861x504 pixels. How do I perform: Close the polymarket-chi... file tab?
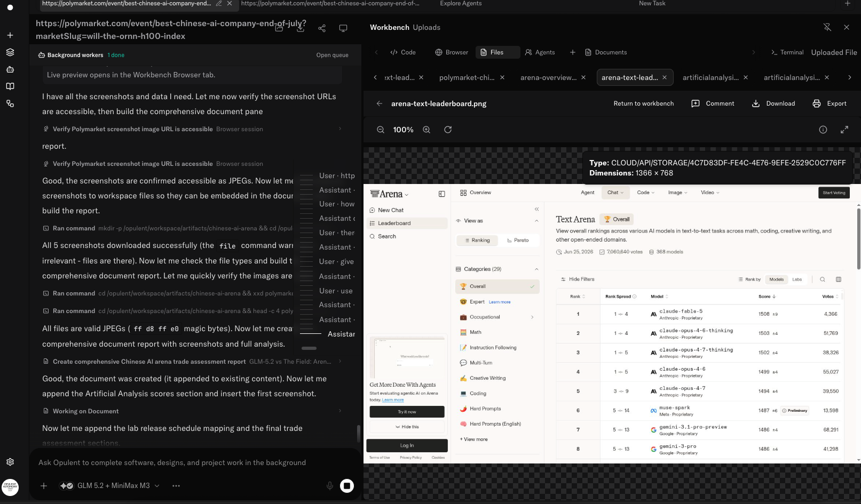(x=502, y=77)
